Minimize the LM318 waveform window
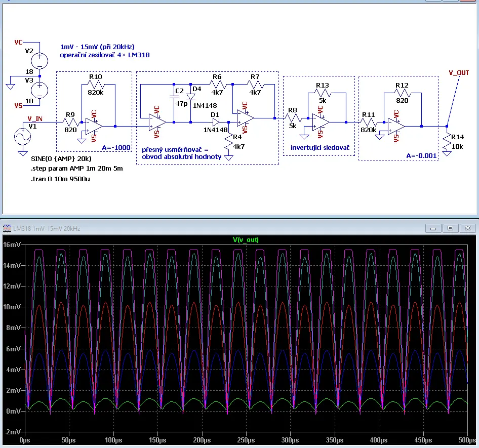This screenshot has height=448, width=479. point(433,228)
